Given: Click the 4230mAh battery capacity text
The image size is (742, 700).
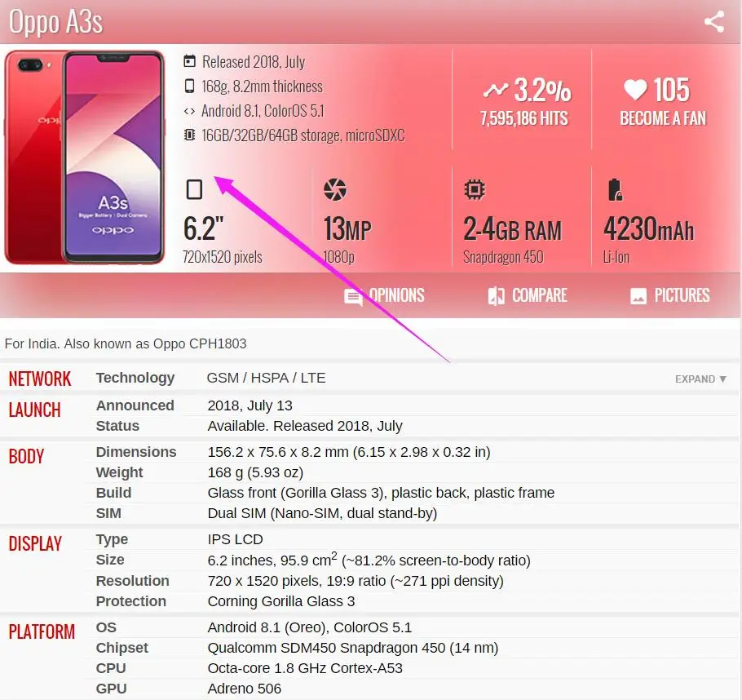Looking at the screenshot, I should [648, 229].
